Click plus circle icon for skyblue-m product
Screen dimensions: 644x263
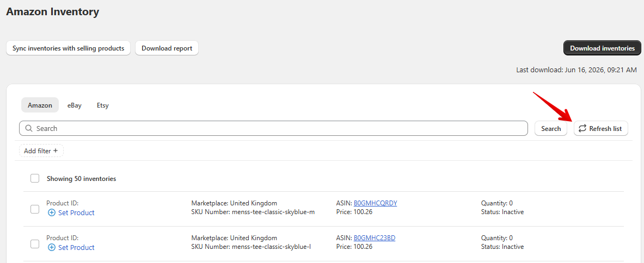pyautogui.click(x=52, y=212)
